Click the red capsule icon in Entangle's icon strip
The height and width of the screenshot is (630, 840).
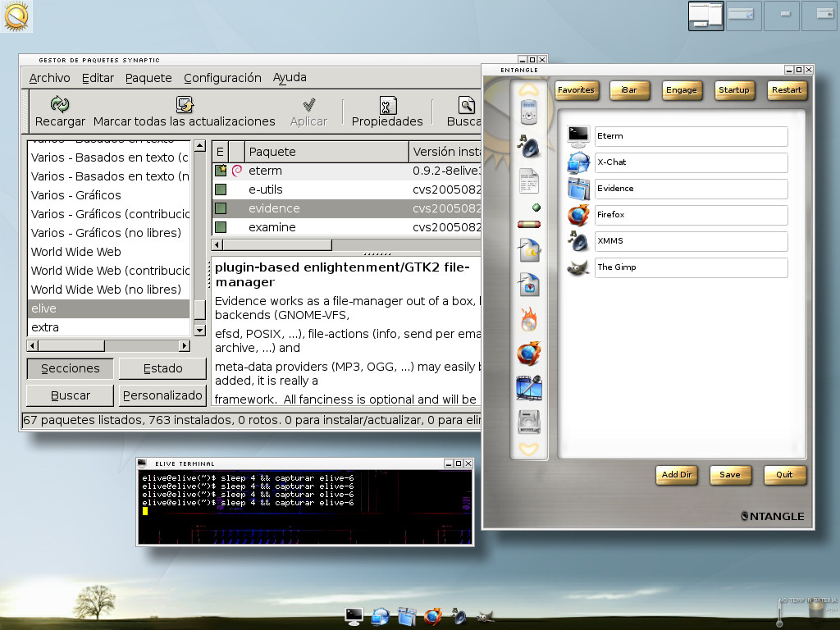(529, 225)
